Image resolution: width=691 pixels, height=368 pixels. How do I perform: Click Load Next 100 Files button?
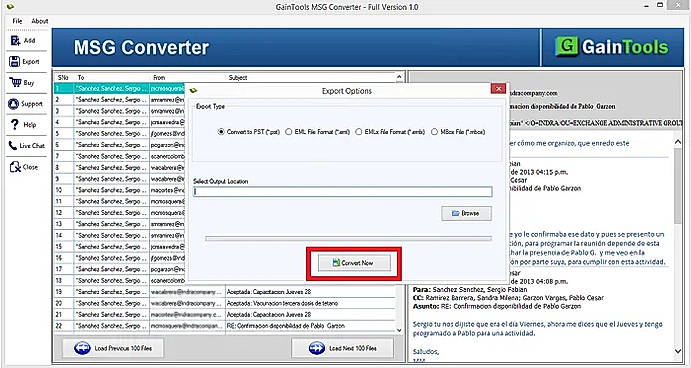pos(342,348)
